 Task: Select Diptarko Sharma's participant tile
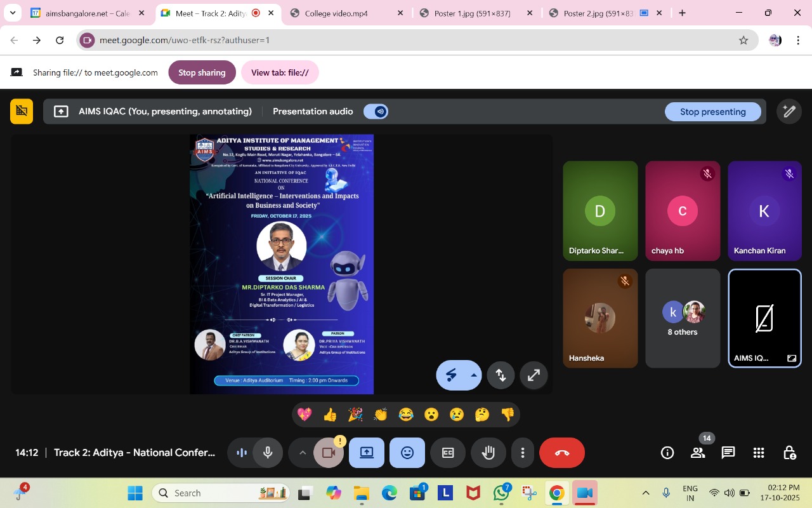[x=600, y=211]
